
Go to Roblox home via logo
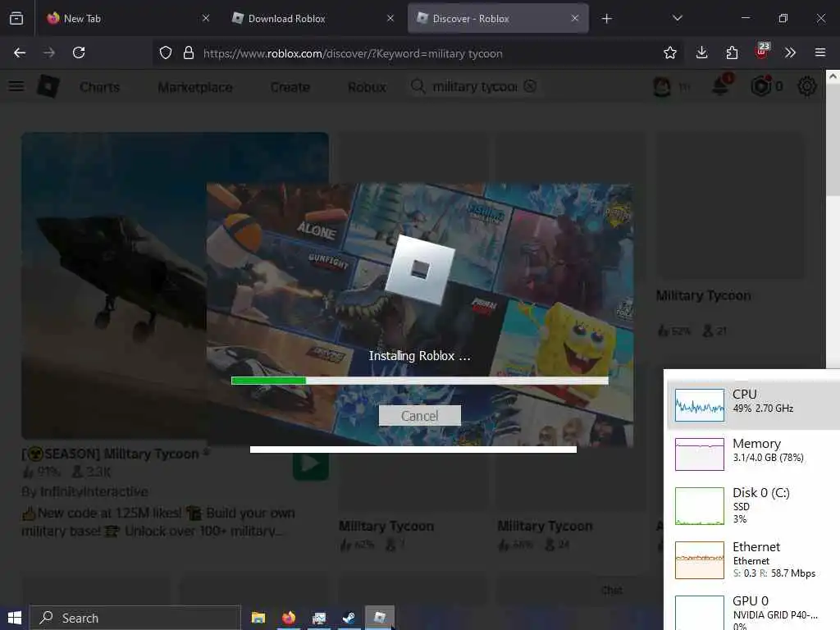(48, 86)
